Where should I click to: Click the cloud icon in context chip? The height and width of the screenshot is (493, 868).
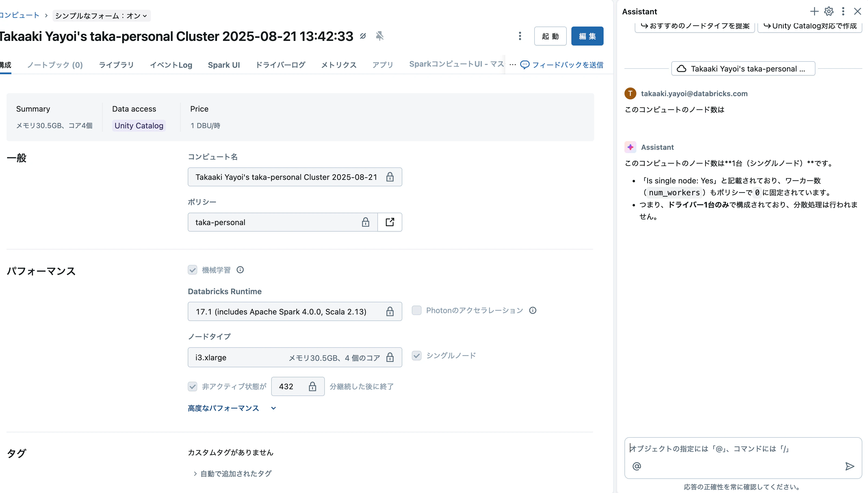[x=681, y=69]
